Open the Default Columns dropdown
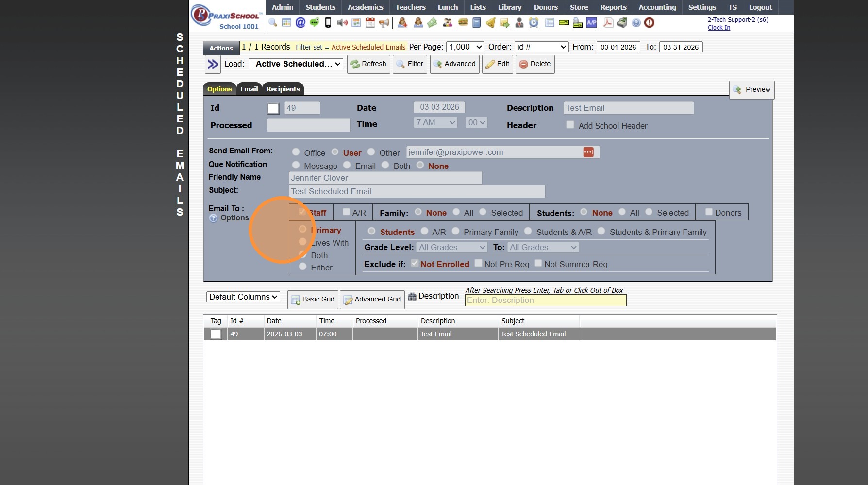Image resolution: width=868 pixels, height=485 pixels. tap(243, 297)
